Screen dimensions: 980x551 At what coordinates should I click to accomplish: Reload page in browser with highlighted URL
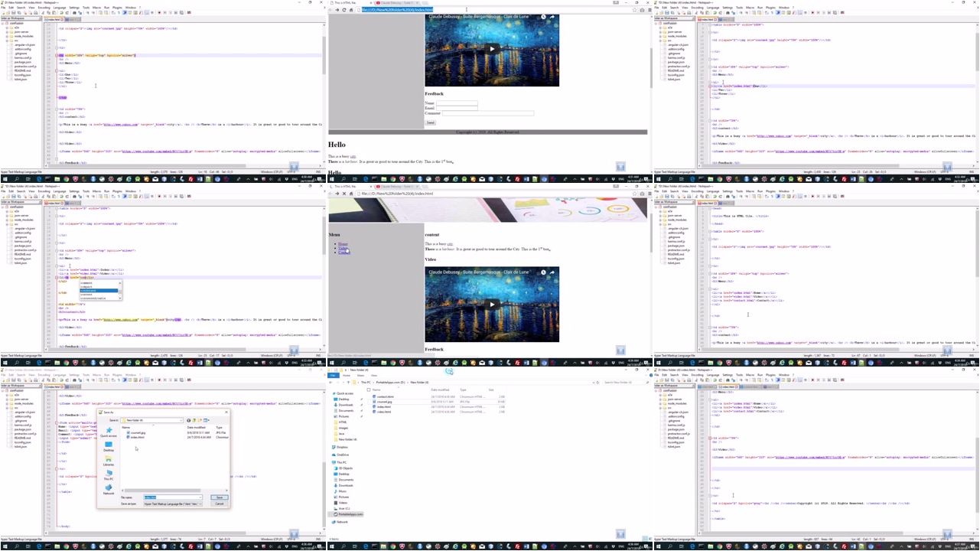(x=344, y=10)
